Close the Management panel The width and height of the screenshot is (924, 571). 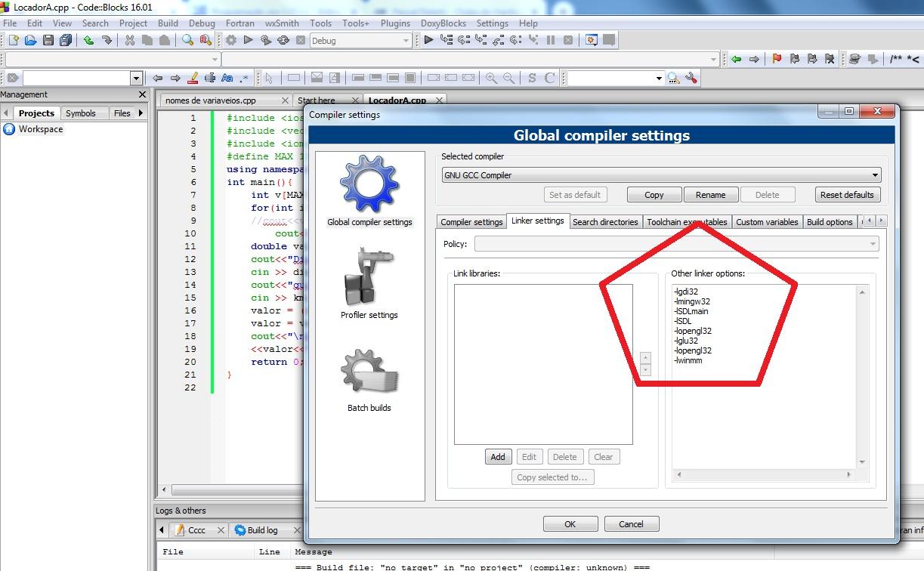click(x=142, y=94)
